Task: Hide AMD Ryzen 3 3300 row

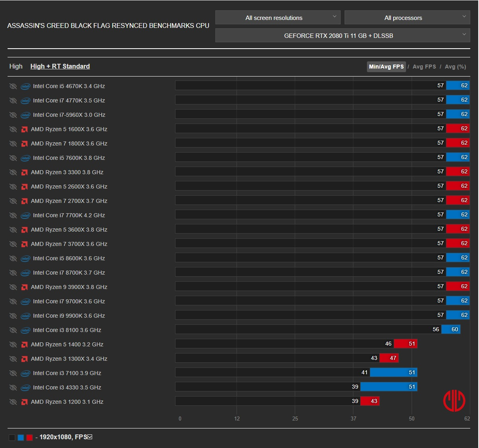Action: pyautogui.click(x=13, y=173)
